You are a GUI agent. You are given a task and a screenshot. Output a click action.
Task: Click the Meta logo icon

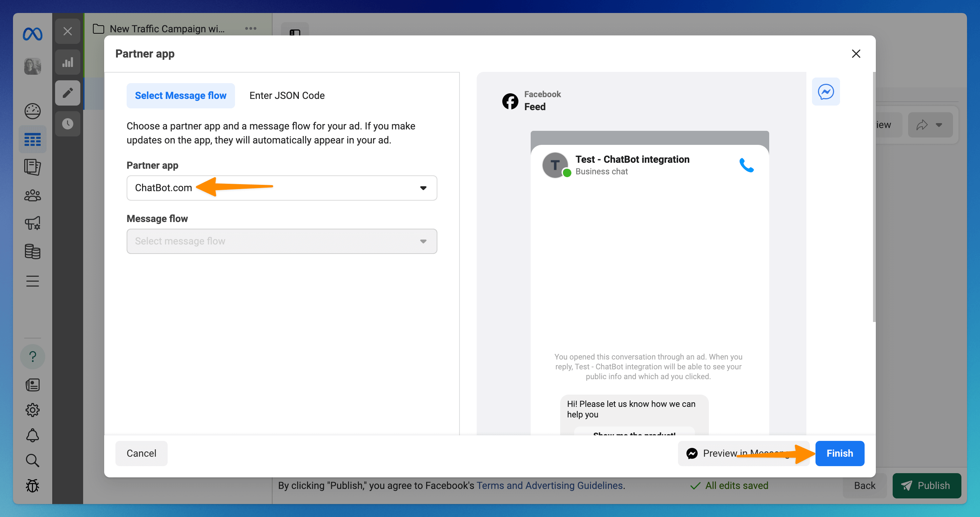(x=32, y=34)
